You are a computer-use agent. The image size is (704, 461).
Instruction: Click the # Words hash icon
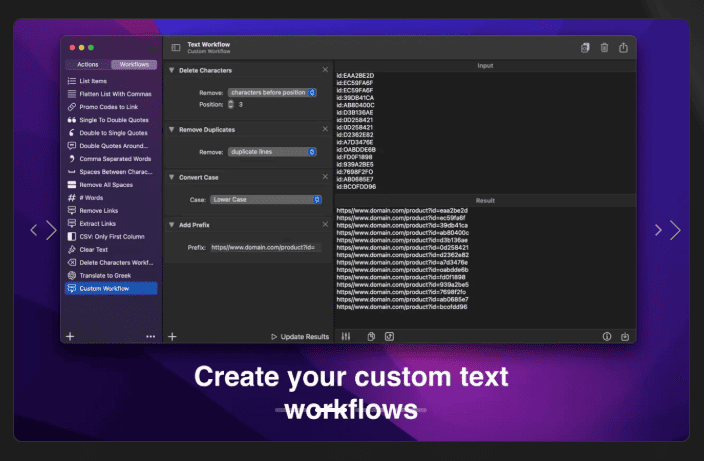(71, 198)
